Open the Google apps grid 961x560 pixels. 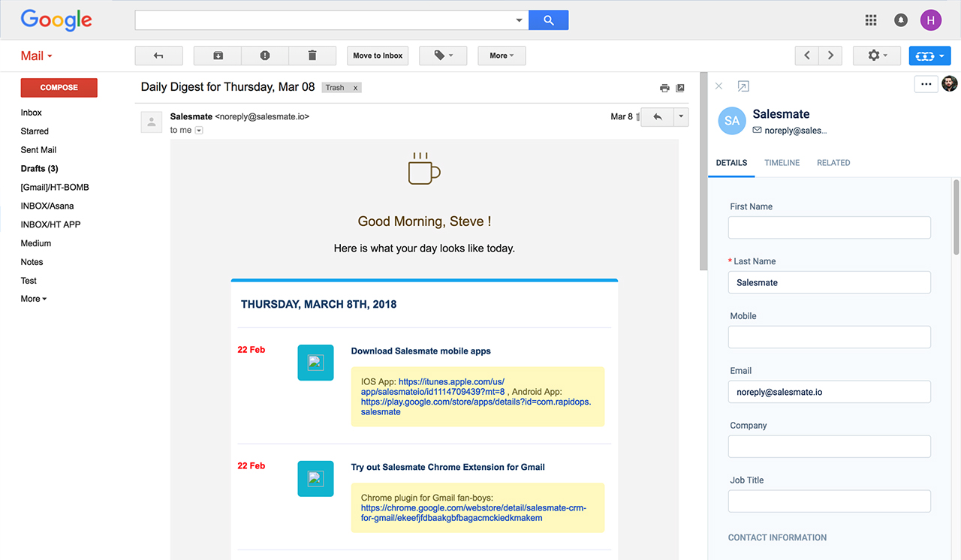[x=871, y=20]
